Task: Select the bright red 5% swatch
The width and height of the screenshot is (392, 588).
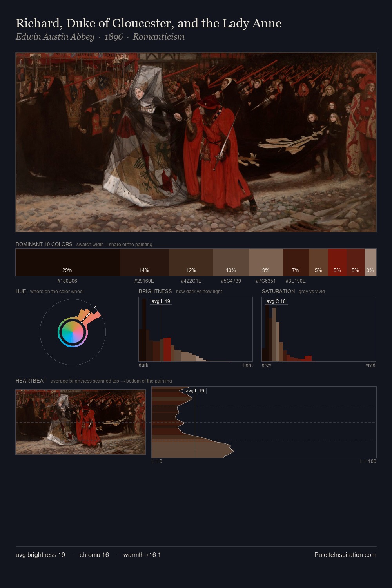Action: [337, 262]
